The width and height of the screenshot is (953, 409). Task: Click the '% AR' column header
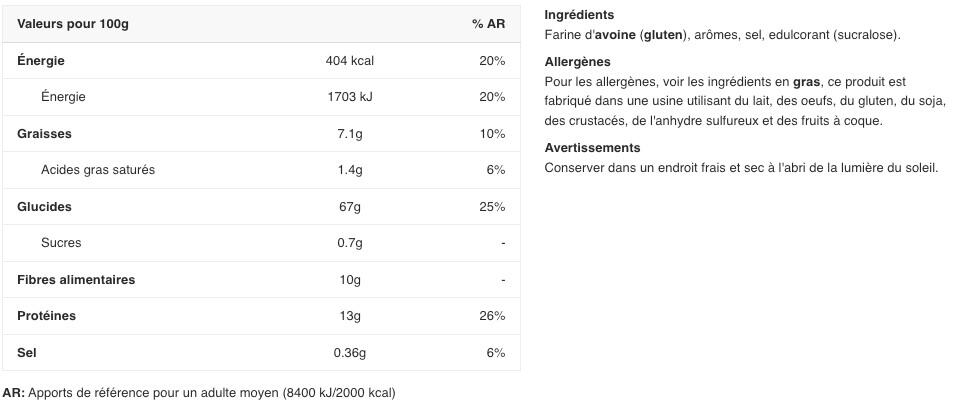[x=488, y=24]
